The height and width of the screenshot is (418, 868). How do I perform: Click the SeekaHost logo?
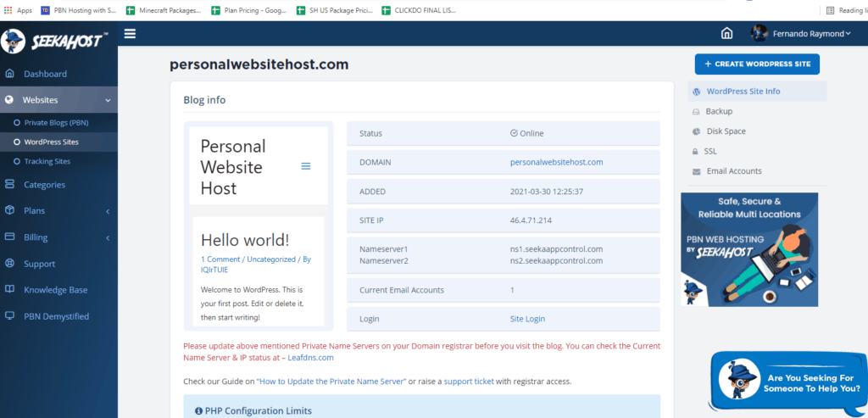coord(55,42)
